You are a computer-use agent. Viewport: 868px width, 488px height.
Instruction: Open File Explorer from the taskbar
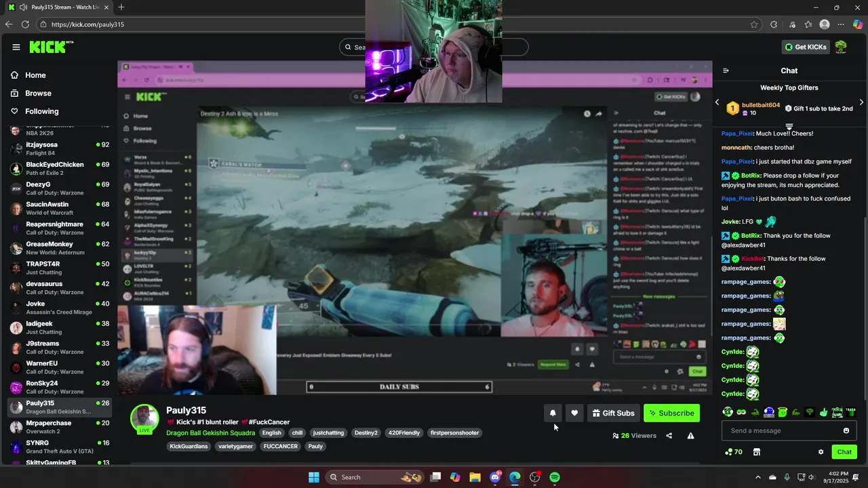coord(475,477)
